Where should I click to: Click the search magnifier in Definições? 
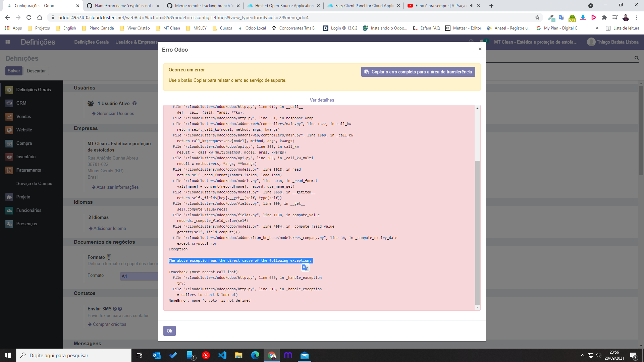click(637, 58)
